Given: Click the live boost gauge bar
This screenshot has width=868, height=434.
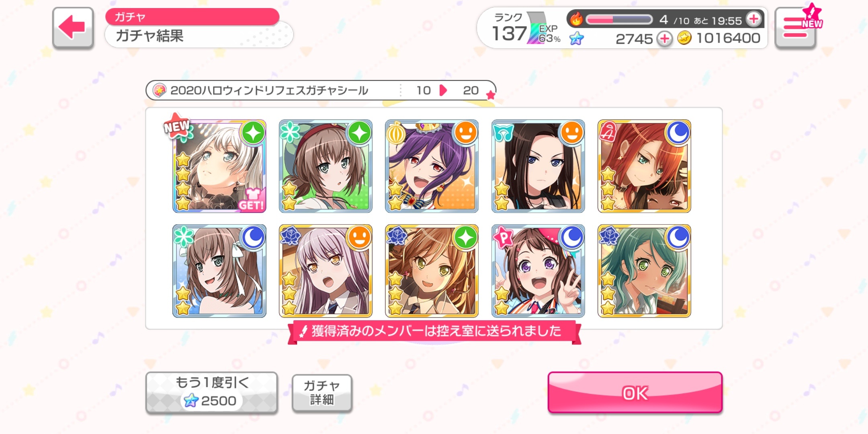Looking at the screenshot, I should (619, 19).
